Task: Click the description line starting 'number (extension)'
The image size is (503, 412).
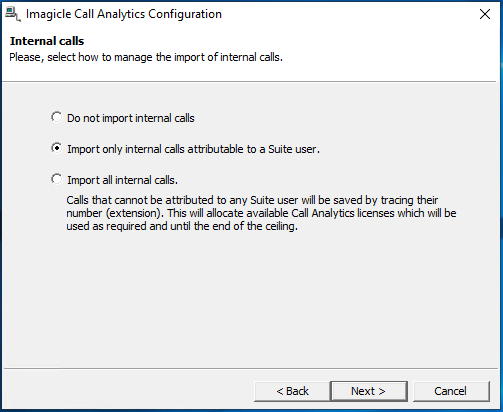Action: pyautogui.click(x=261, y=213)
